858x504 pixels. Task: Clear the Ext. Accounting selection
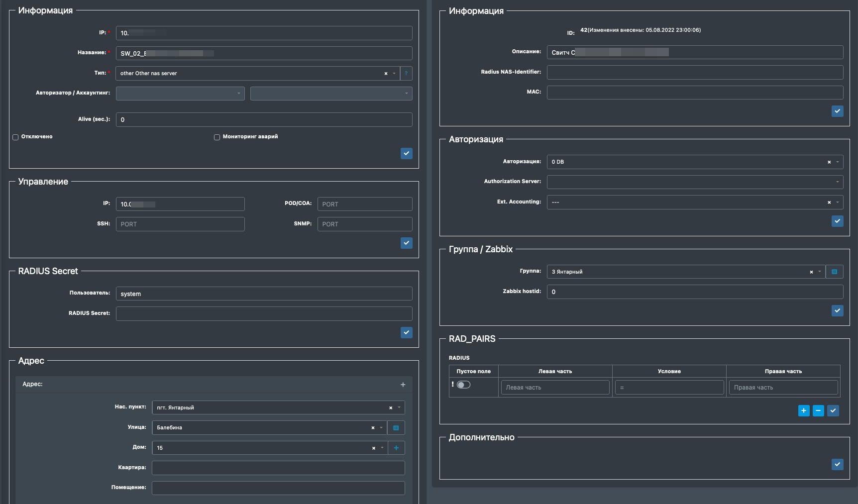(829, 202)
